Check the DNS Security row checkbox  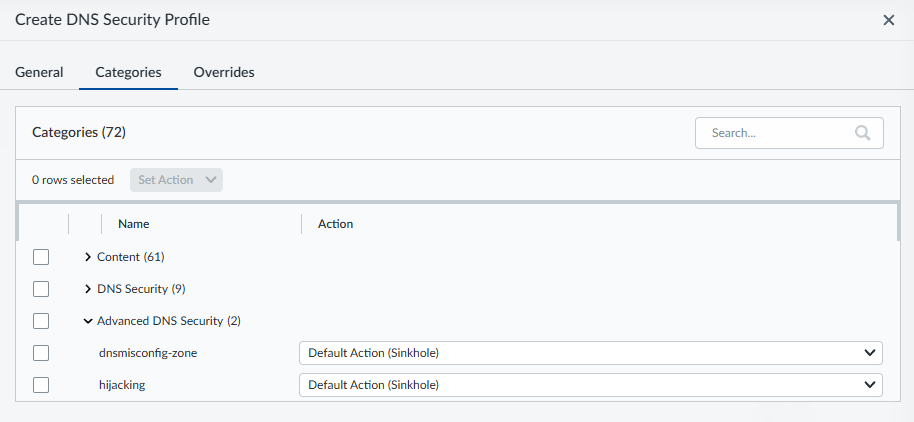coord(41,289)
